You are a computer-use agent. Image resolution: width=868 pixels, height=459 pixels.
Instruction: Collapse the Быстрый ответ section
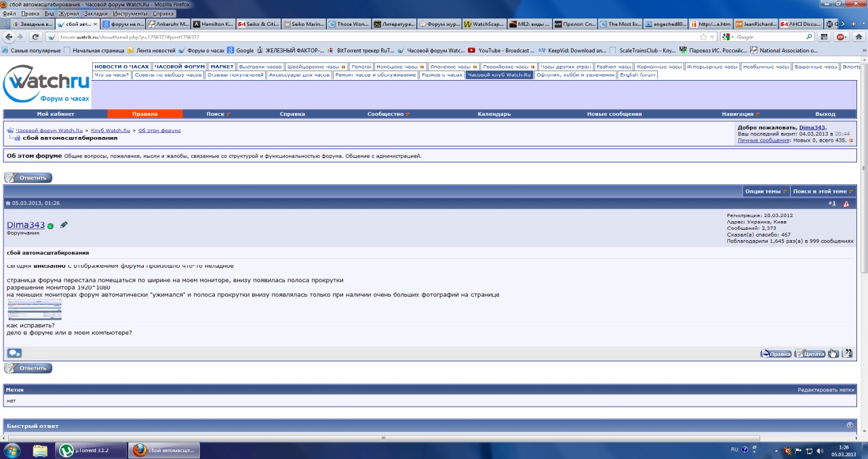[850, 426]
